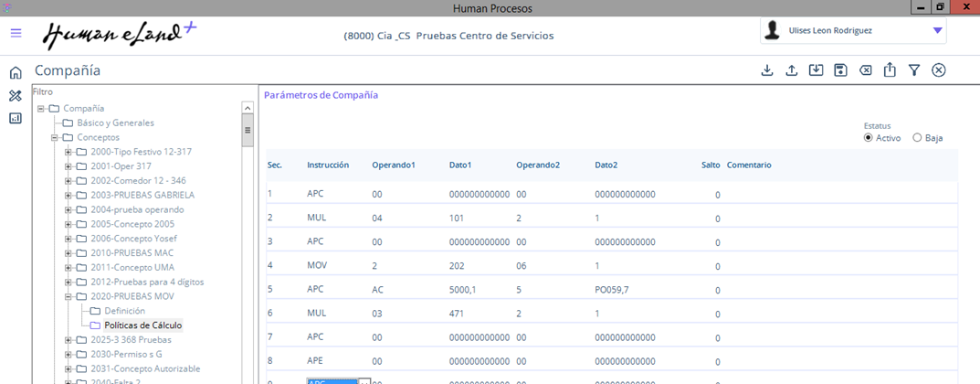Collapse the 2020-PRUEBAS MOV tree node
Image resolution: width=980 pixels, height=384 pixels.
tap(68, 296)
